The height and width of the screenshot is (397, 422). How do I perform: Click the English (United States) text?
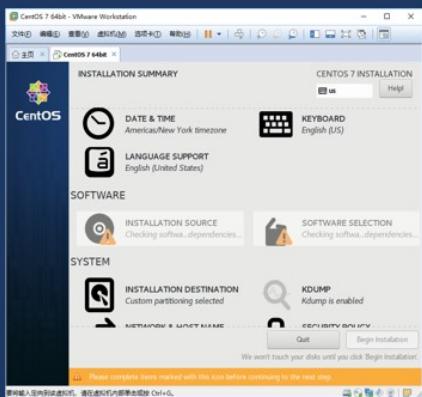(164, 168)
